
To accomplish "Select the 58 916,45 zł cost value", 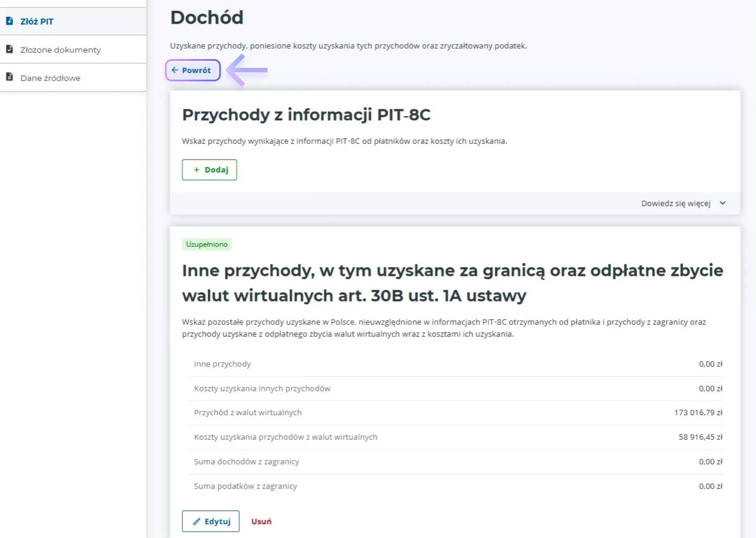I will point(700,437).
